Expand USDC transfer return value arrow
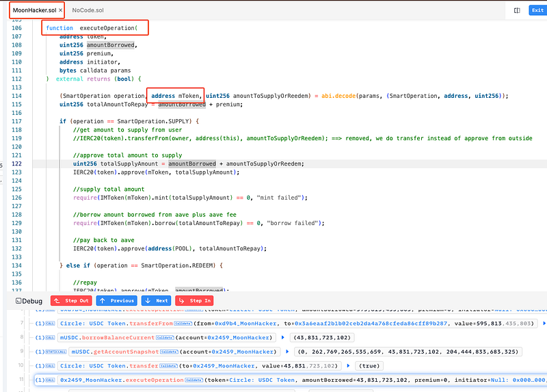547x392 pixels. click(x=347, y=366)
